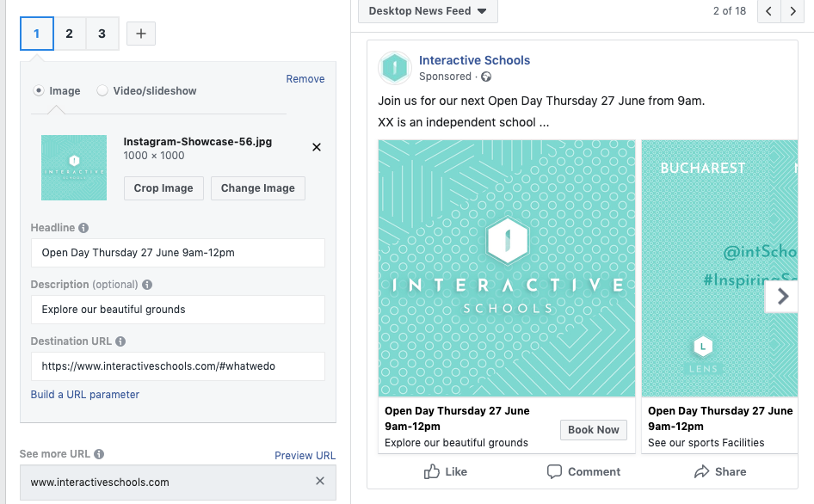Click the See more URL info icon

pos(99,454)
